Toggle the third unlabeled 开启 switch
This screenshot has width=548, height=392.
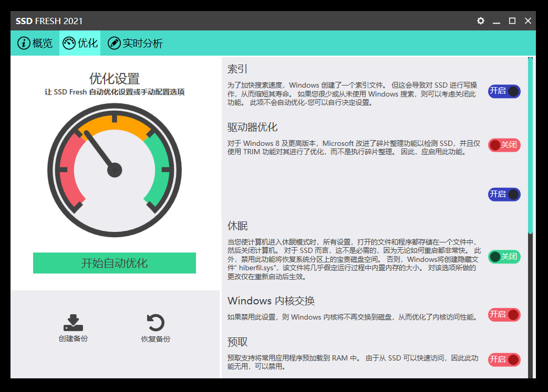(504, 194)
